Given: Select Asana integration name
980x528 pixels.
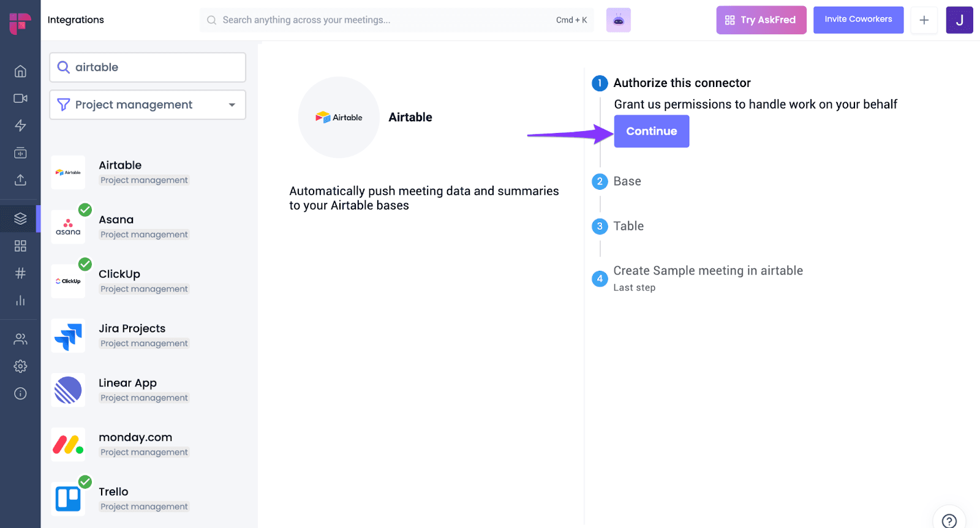Looking at the screenshot, I should click(x=116, y=219).
